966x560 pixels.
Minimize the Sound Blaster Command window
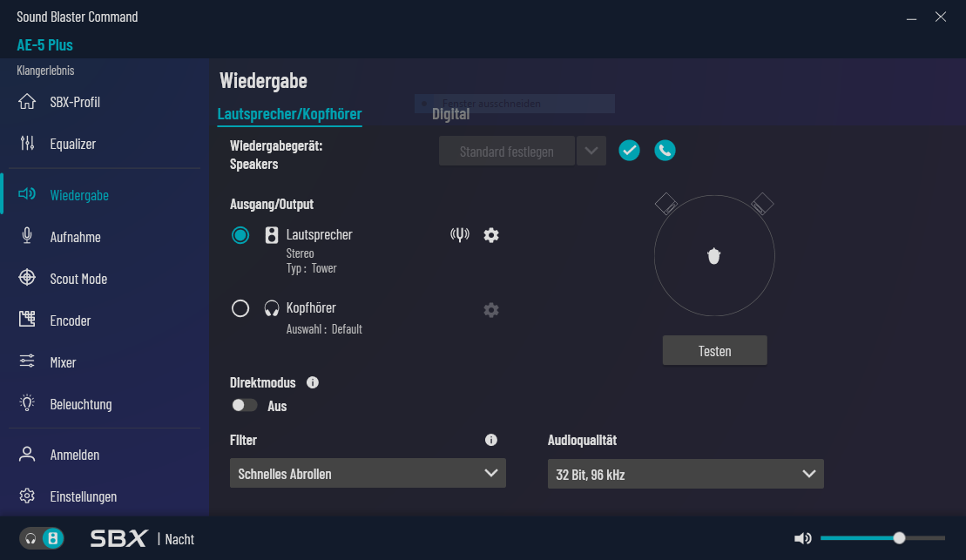point(911,17)
